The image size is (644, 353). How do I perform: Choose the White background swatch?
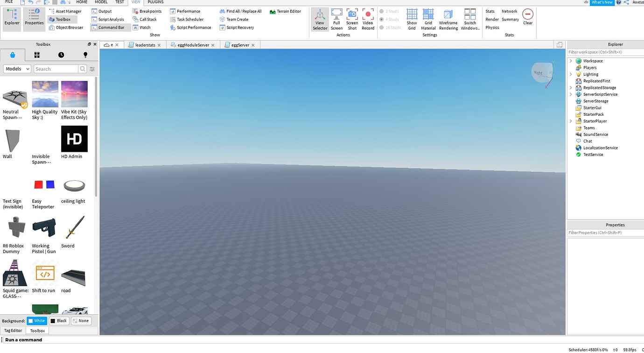click(x=36, y=321)
